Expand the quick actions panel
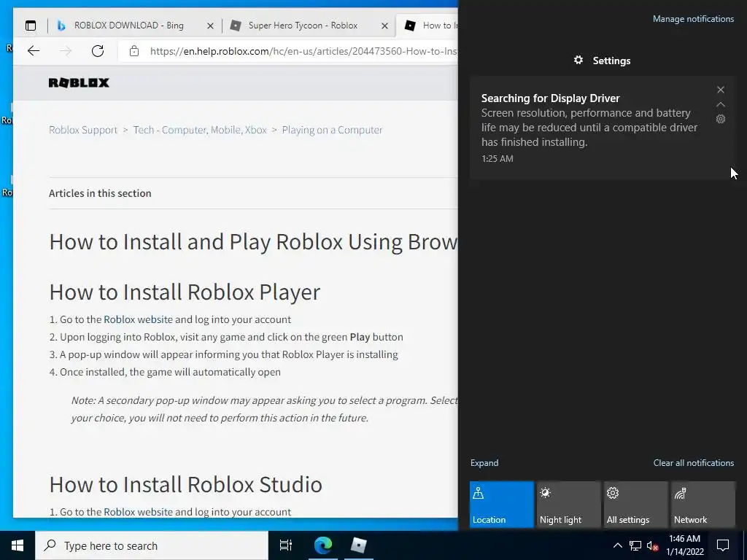Viewport: 747px width, 560px height. point(484,463)
